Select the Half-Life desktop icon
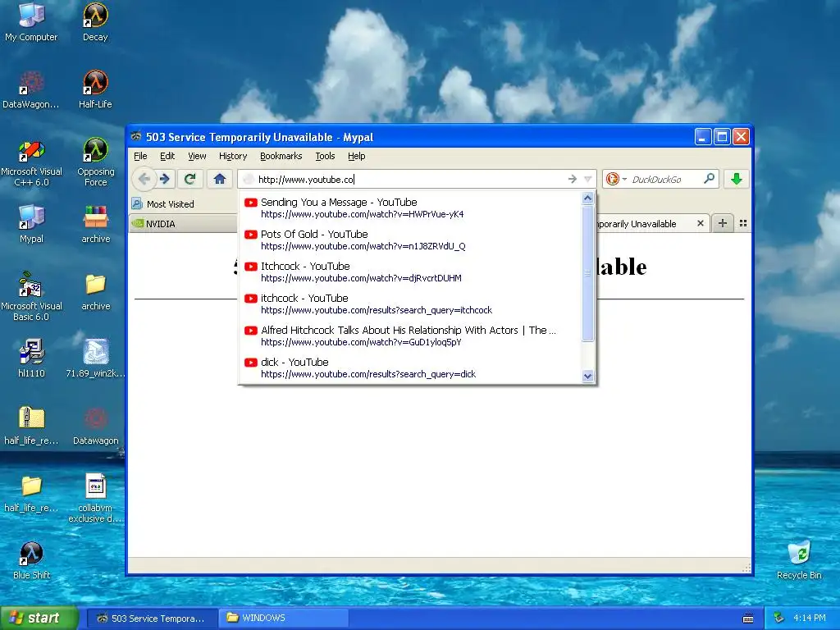The image size is (840, 630). point(95,90)
